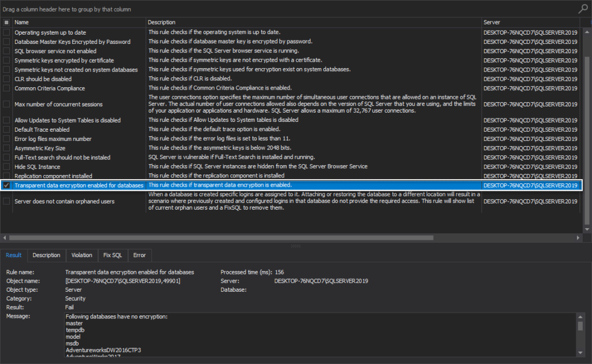Click the horizontal scrollbar right arrow

578,237
